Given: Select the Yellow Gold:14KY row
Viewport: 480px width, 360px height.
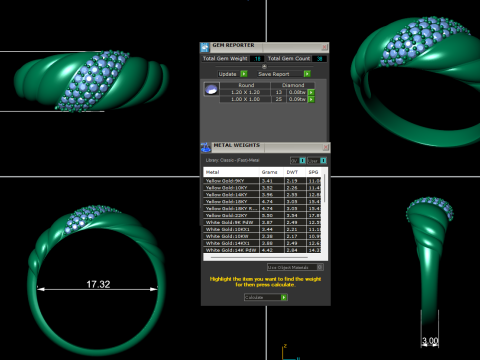Looking at the screenshot, I should click(262, 195).
